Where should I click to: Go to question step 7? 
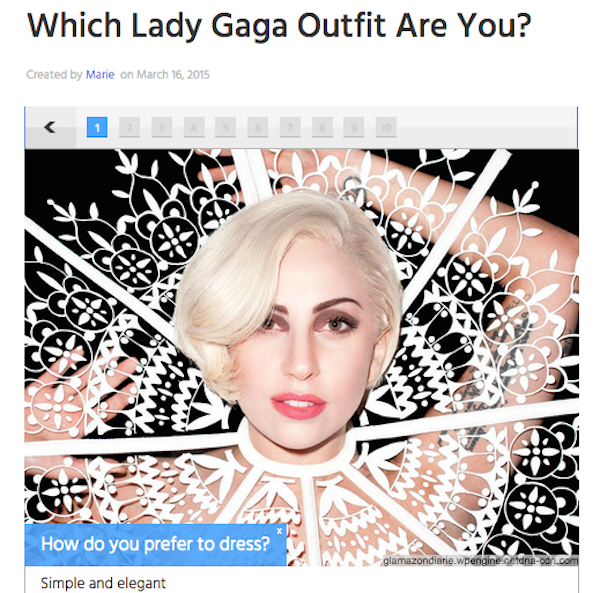pyautogui.click(x=290, y=127)
